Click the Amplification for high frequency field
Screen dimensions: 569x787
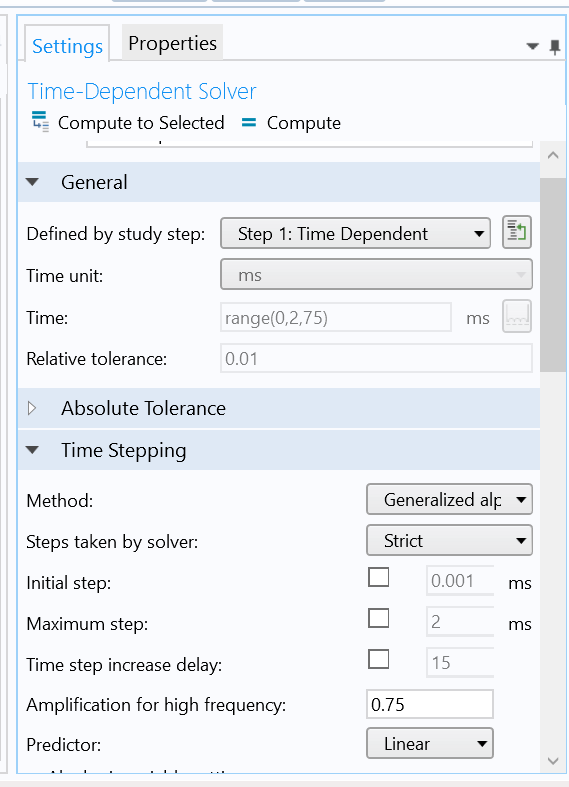point(430,704)
